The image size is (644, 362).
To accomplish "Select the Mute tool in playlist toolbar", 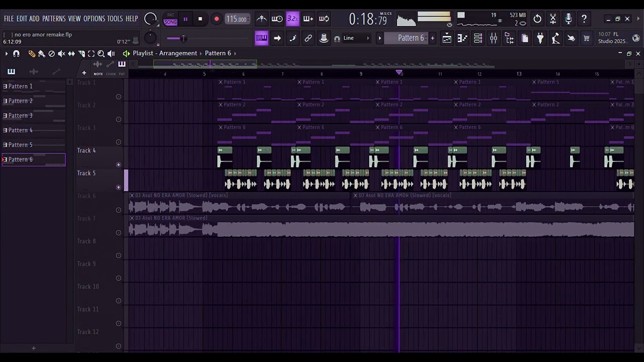I will pyautogui.click(x=61, y=53).
